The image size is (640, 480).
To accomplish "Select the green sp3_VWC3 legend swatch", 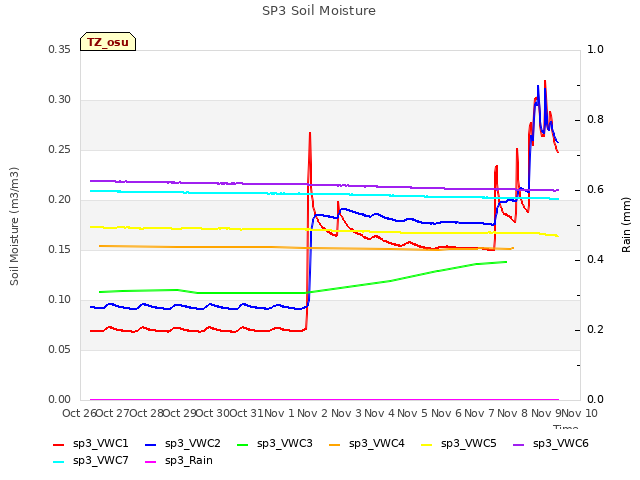I will click(242, 444).
